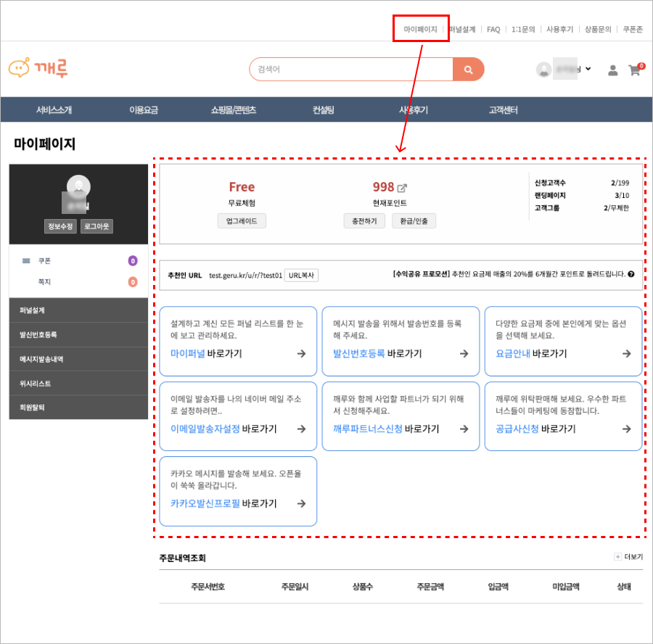Viewport: 653px width, 644px height.
Task: Click the arrow icon in 카카오발신프로필 card
Action: [301, 503]
